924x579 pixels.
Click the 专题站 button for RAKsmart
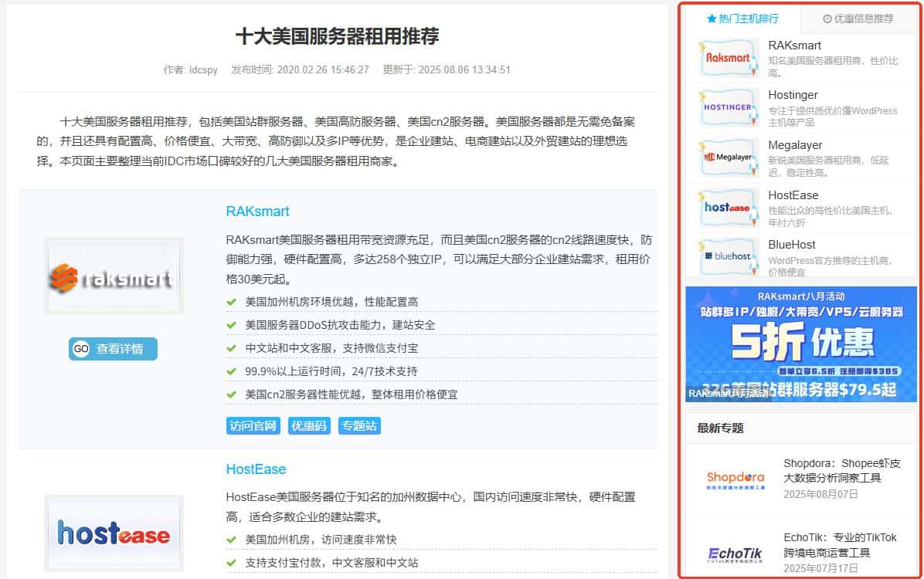coord(358,425)
